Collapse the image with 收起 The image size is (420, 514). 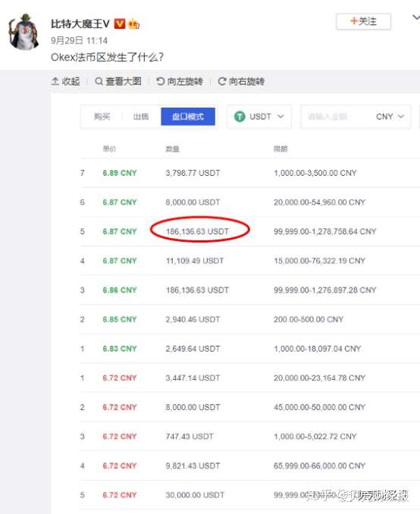click(x=65, y=81)
